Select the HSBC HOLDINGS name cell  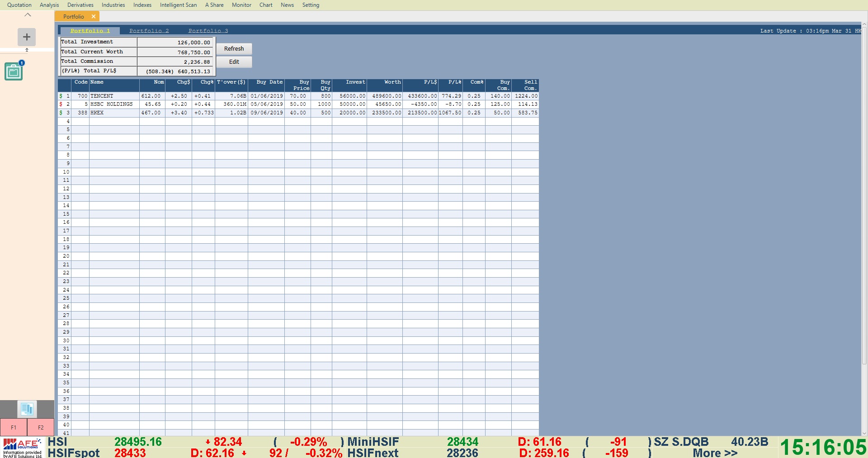click(114, 104)
